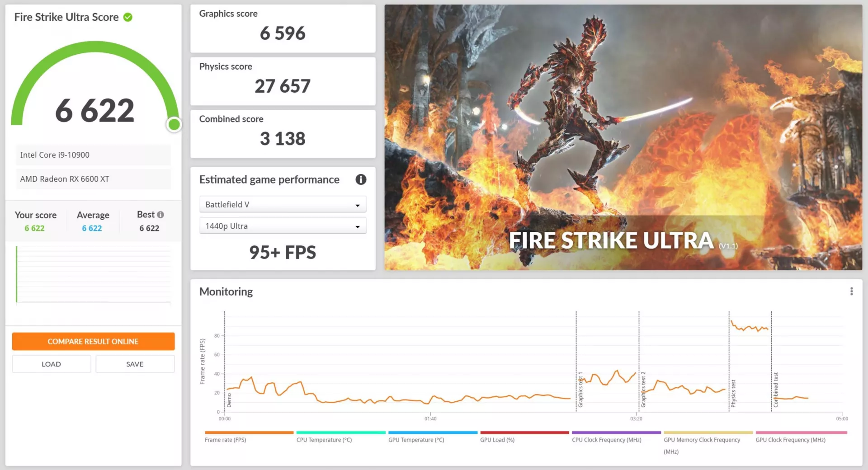The image size is (868, 470).
Task: Open the Monitoring three-dot options menu
Action: coord(851,291)
